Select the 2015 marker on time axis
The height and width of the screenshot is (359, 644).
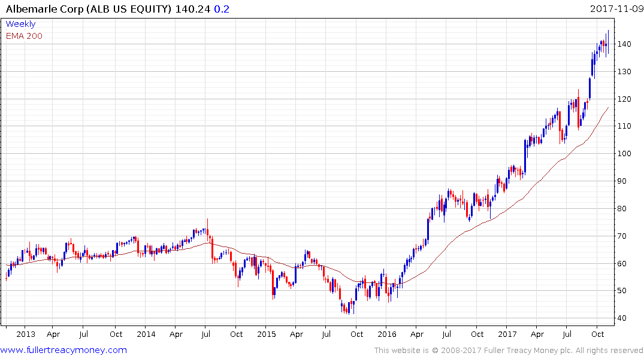tap(266, 334)
